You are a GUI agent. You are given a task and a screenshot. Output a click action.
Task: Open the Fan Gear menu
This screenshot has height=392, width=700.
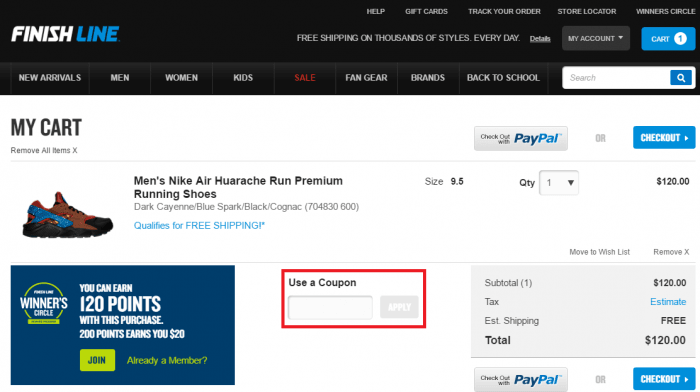366,78
